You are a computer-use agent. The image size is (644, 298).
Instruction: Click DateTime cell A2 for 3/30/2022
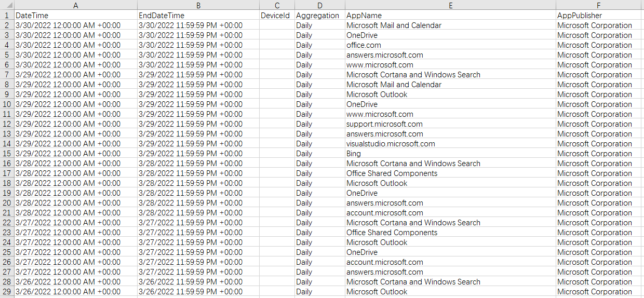tap(76, 25)
